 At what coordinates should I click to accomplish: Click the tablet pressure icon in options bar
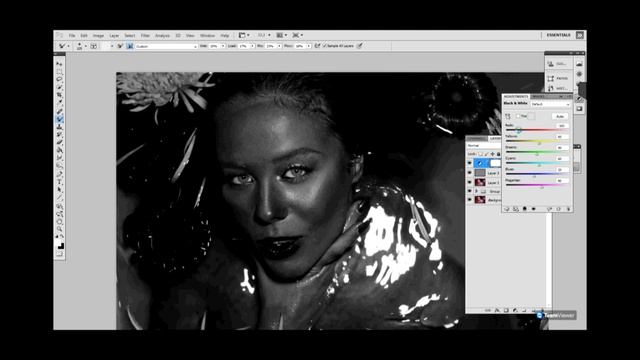(x=360, y=46)
